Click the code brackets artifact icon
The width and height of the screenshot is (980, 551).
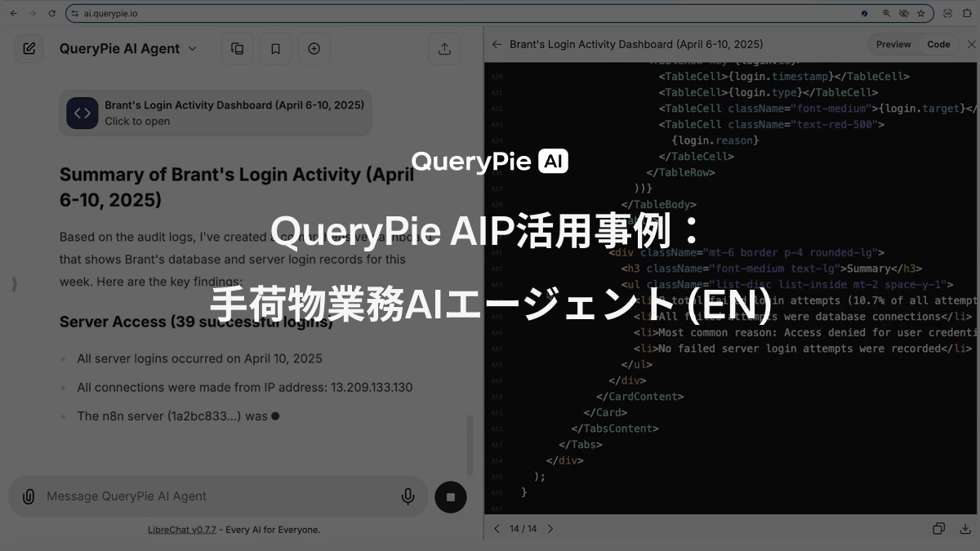(82, 113)
